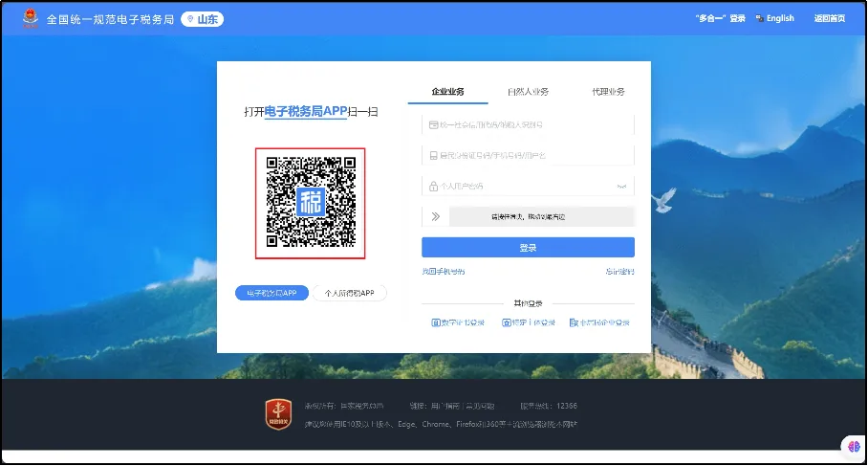The image size is (868, 466).
Task: Click the 税 logo inside QR code
Action: 310,202
